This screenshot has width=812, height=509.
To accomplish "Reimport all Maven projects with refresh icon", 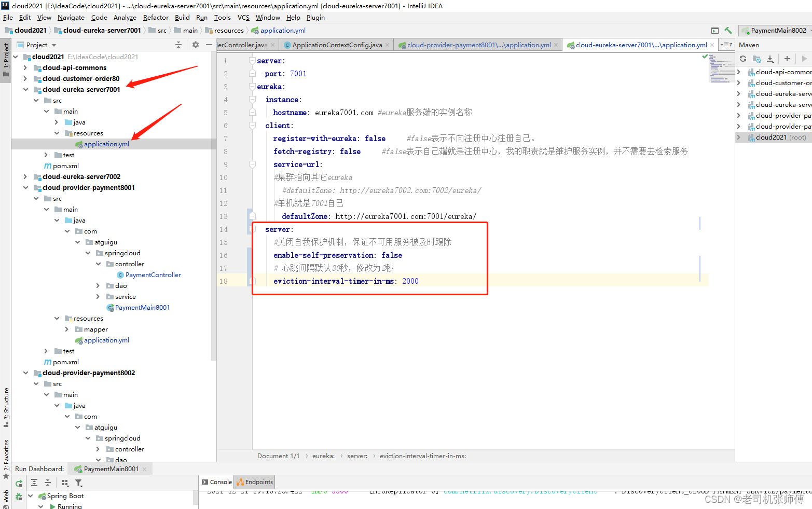I will [743, 59].
